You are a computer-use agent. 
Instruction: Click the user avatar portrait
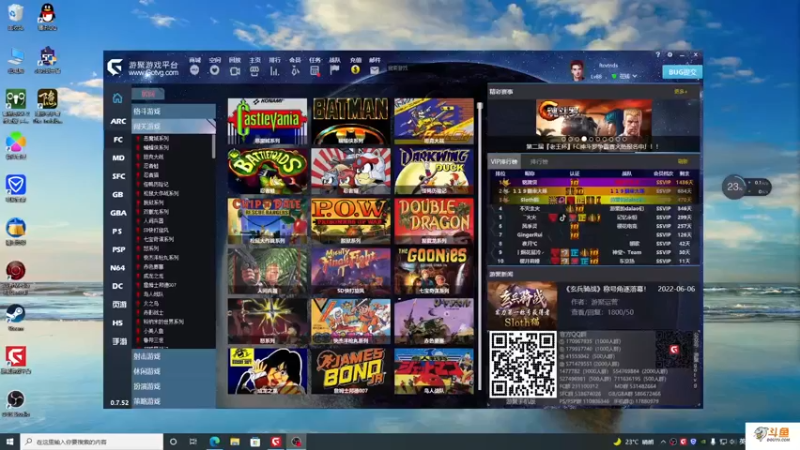point(577,70)
